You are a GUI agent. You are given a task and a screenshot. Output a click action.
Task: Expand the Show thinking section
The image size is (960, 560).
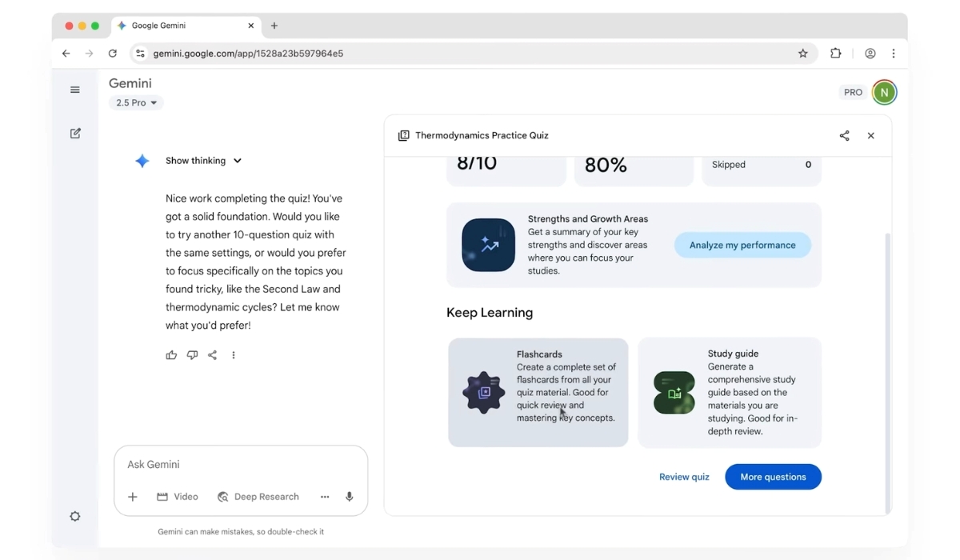coord(203,161)
